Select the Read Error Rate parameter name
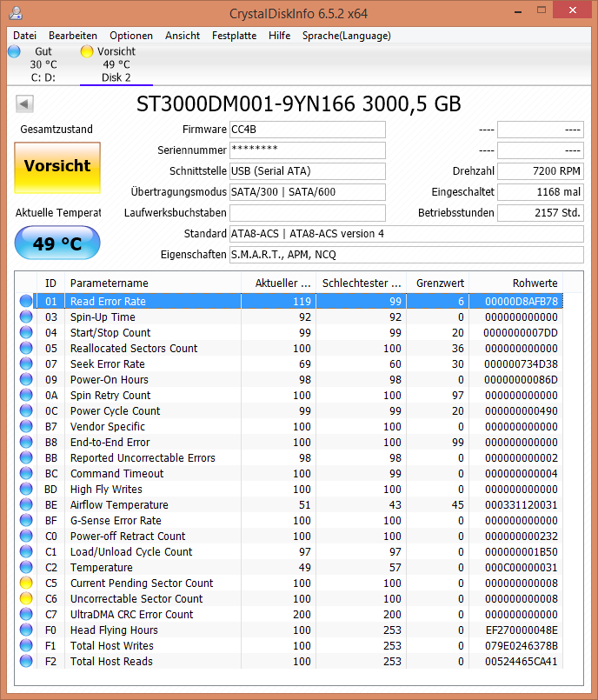Viewport: 598px width, 700px height. (108, 302)
